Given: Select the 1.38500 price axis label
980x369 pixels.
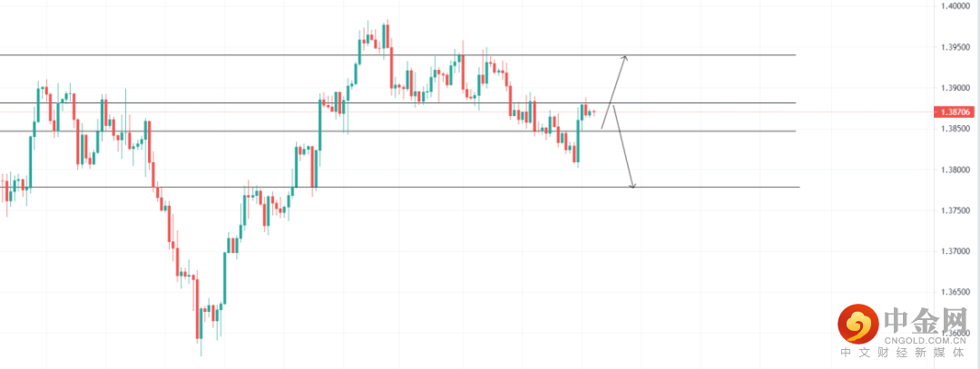Looking at the screenshot, I should [x=958, y=129].
